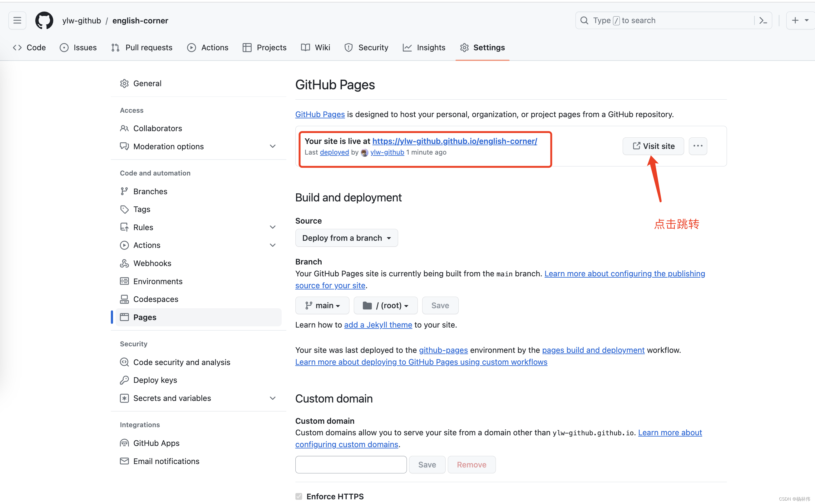815x504 pixels.
Task: Select main branch dropdown
Action: coord(322,305)
